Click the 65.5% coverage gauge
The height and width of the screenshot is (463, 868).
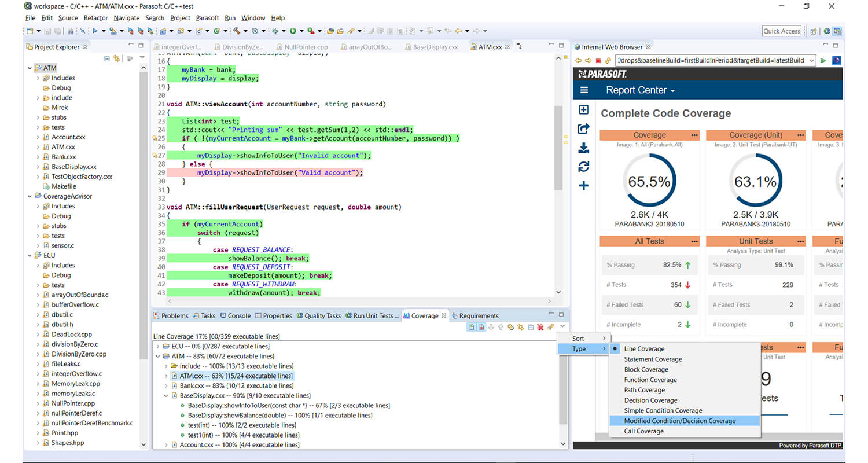tap(649, 181)
